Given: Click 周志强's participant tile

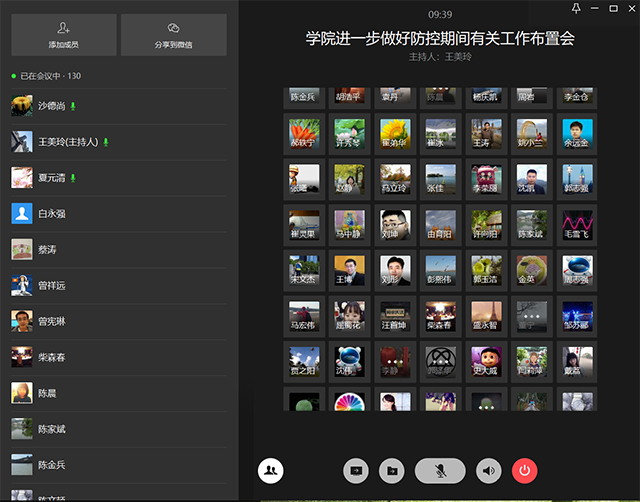Looking at the screenshot, I should coord(578,270).
